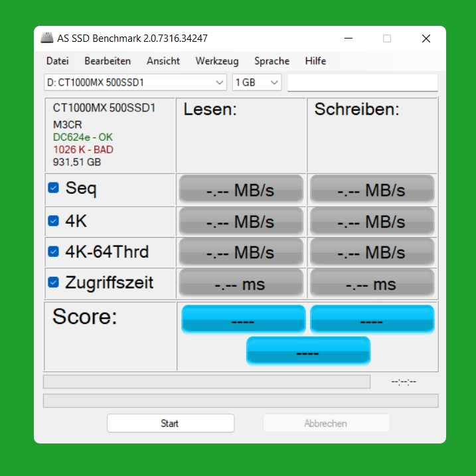Viewport: 476px width, 476px height.
Task: Uncheck the Seq test checkbox
Action: [53, 188]
